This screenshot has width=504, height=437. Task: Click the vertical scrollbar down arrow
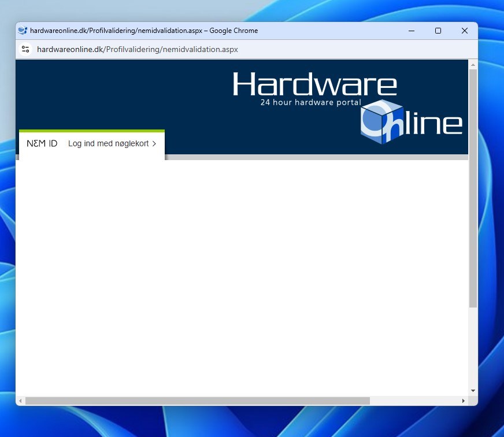(473, 391)
